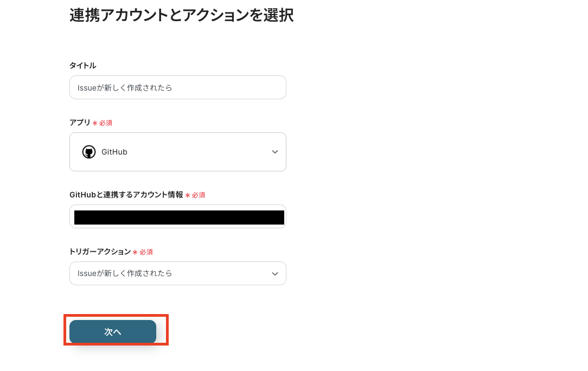Click the GitHub octocat icon in the app selector
588x371 pixels.
(x=88, y=152)
